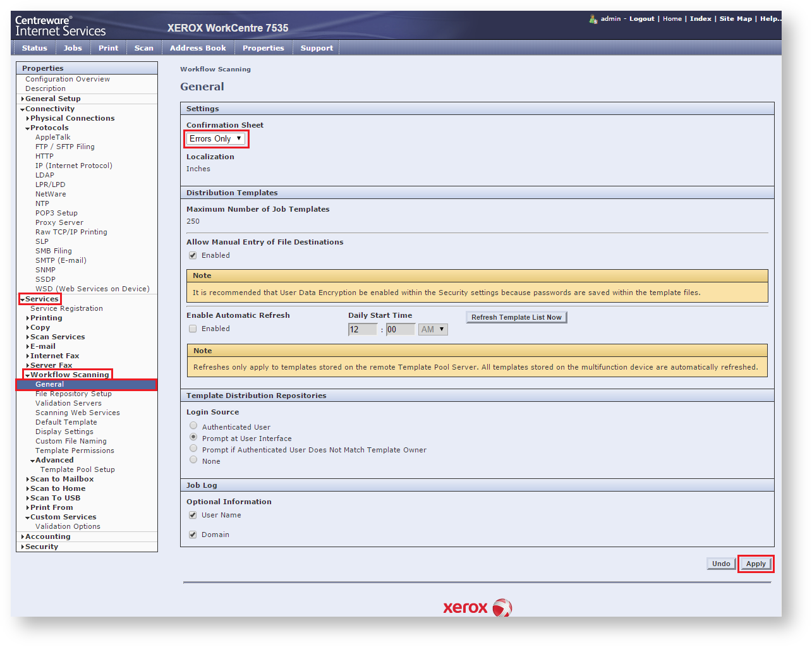Open the Jobs tab
This screenshot has width=812, height=647.
[73, 48]
